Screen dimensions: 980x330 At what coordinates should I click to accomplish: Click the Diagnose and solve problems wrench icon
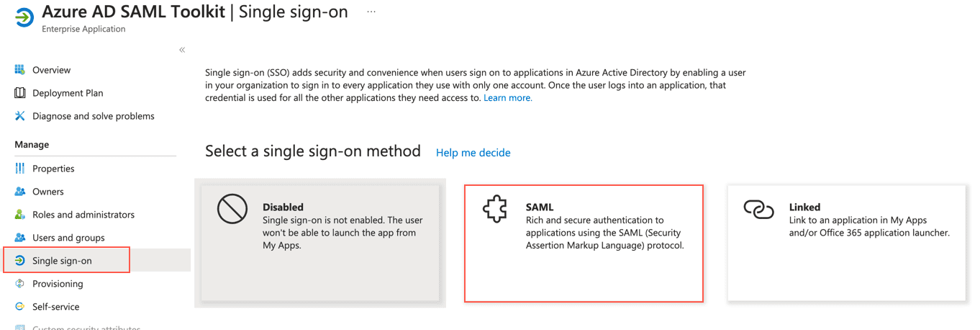pos(19,116)
